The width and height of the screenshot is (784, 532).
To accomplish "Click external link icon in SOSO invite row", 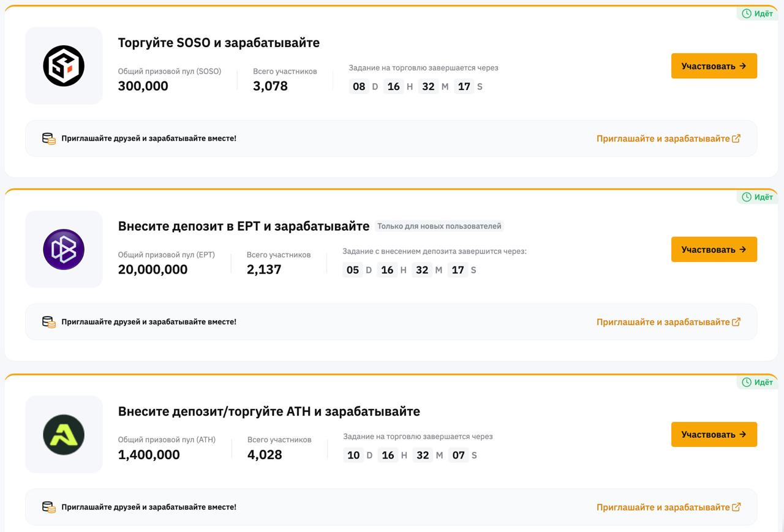I will 736,138.
